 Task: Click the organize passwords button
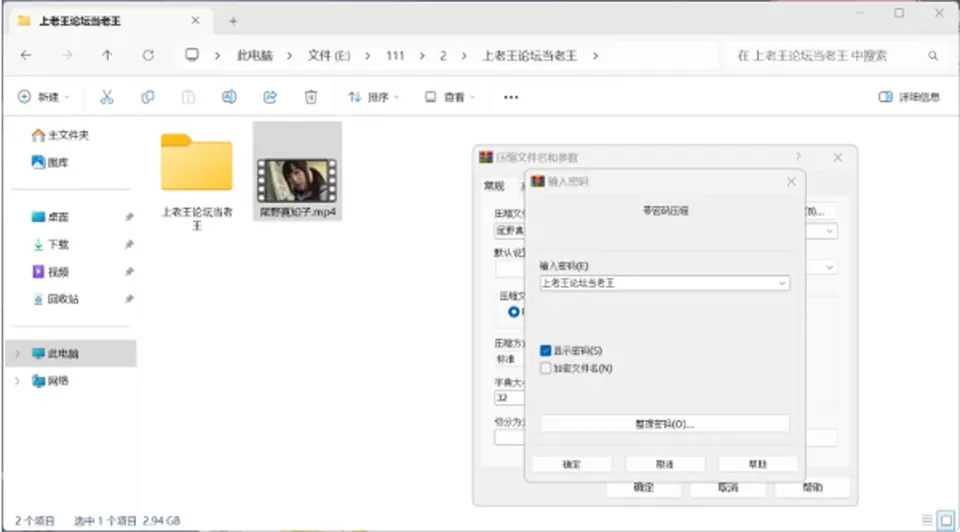(664, 424)
